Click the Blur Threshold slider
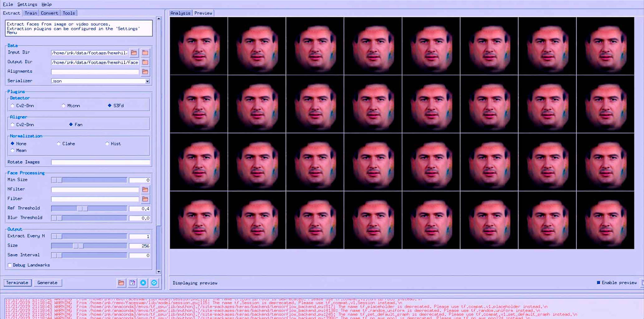644x319 pixels. pyautogui.click(x=89, y=218)
